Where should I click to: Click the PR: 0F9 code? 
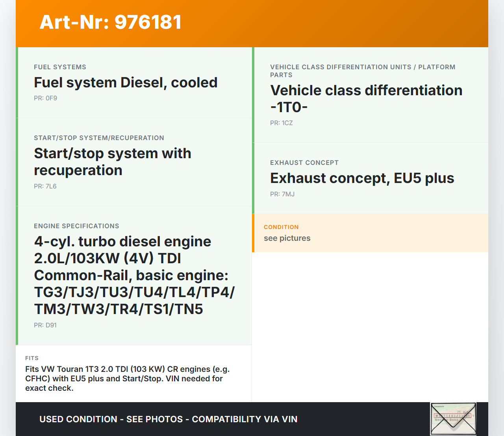45,98
